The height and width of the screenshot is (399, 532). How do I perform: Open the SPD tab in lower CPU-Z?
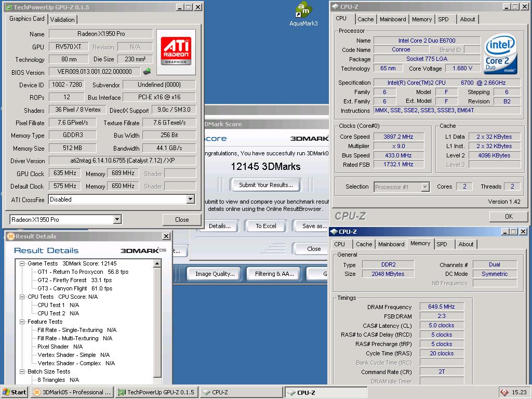(x=442, y=244)
